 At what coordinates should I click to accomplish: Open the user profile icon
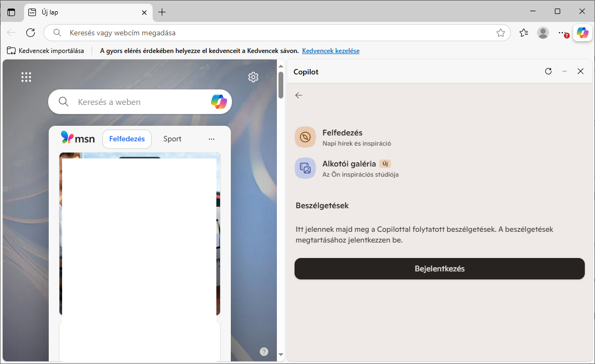click(543, 33)
